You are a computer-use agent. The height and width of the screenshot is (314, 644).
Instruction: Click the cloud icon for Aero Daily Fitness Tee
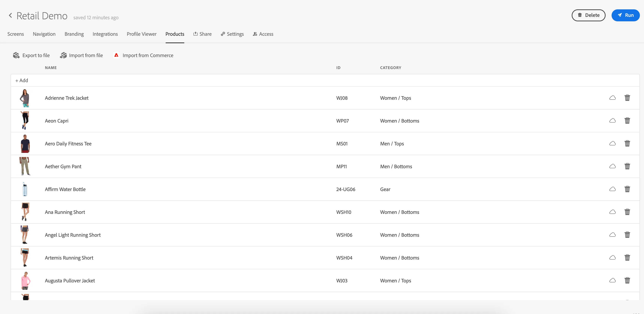pyautogui.click(x=613, y=143)
